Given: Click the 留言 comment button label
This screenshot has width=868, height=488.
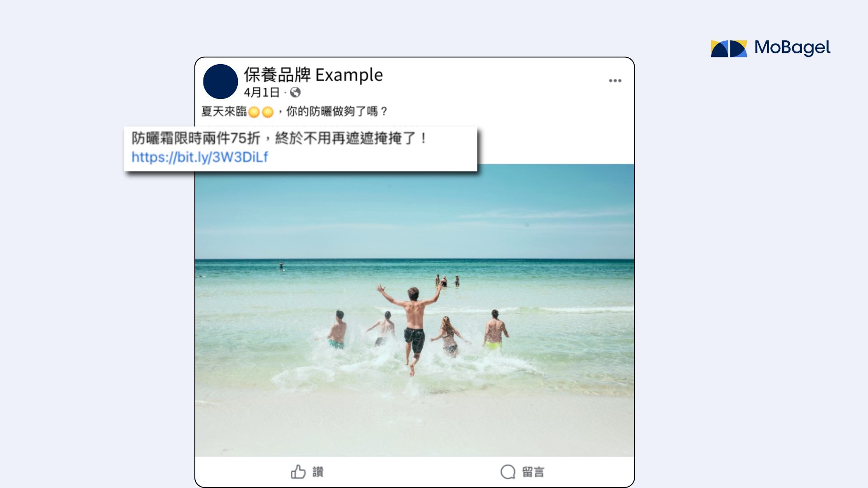Looking at the screenshot, I should [x=533, y=472].
